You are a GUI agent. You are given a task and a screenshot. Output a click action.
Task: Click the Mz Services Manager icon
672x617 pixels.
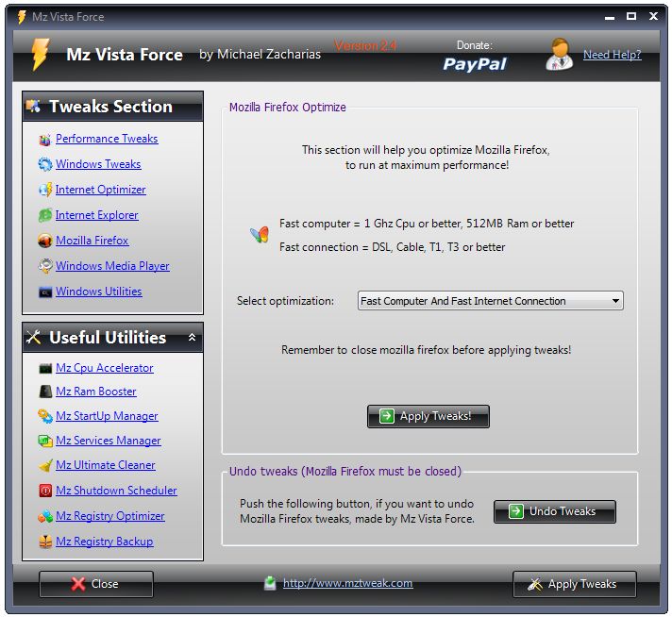pyautogui.click(x=45, y=441)
